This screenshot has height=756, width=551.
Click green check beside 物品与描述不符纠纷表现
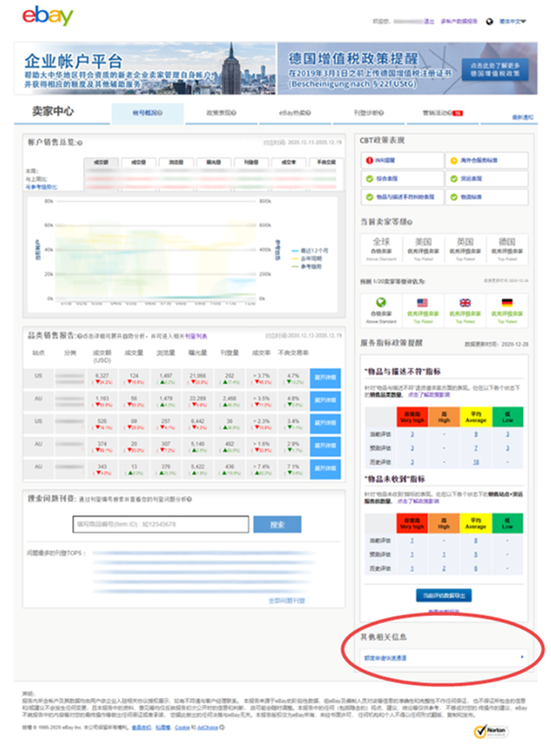(x=370, y=197)
